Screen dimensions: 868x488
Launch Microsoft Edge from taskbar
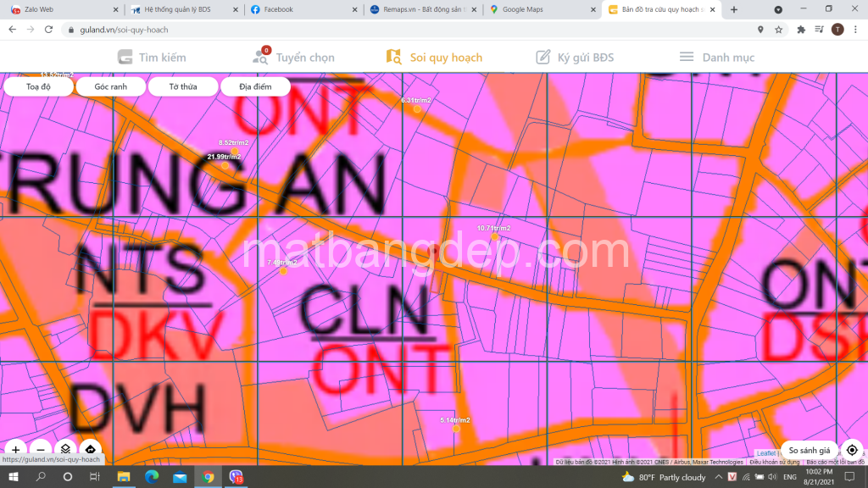[x=152, y=476]
